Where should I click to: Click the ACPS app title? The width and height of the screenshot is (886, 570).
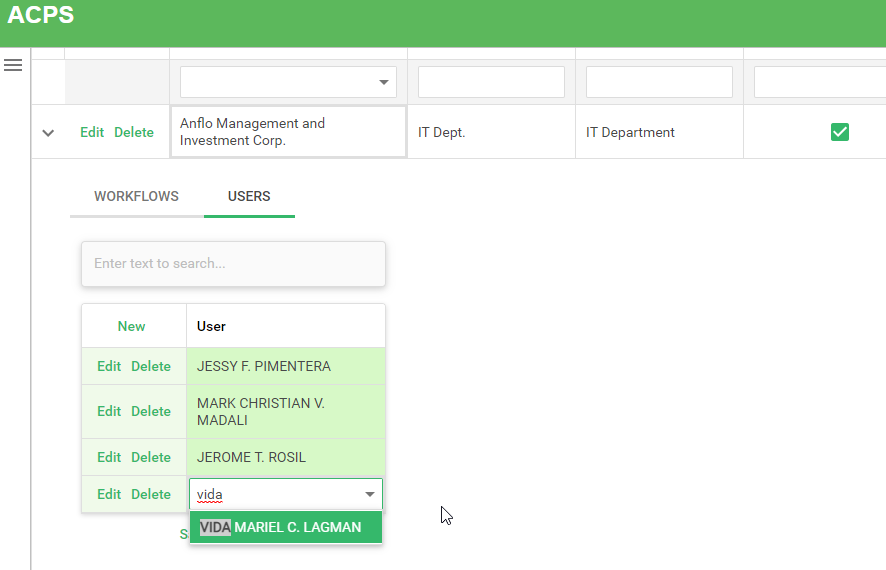[x=41, y=15]
